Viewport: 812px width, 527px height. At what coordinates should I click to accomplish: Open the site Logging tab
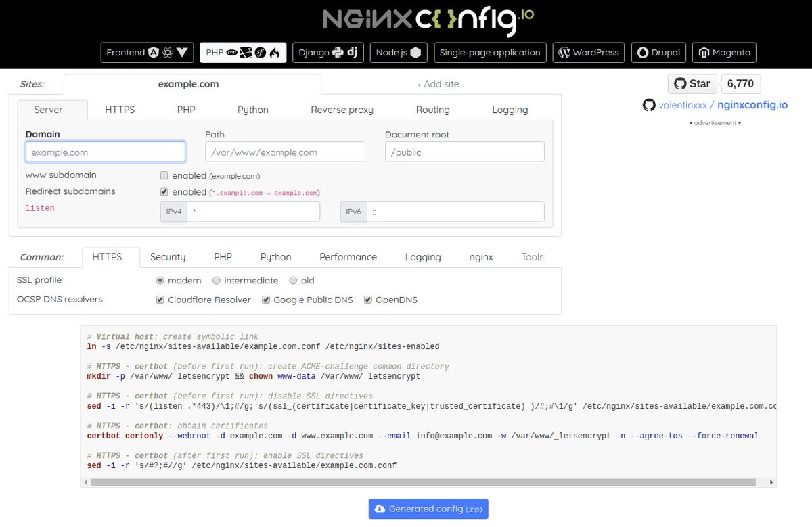pyautogui.click(x=510, y=110)
